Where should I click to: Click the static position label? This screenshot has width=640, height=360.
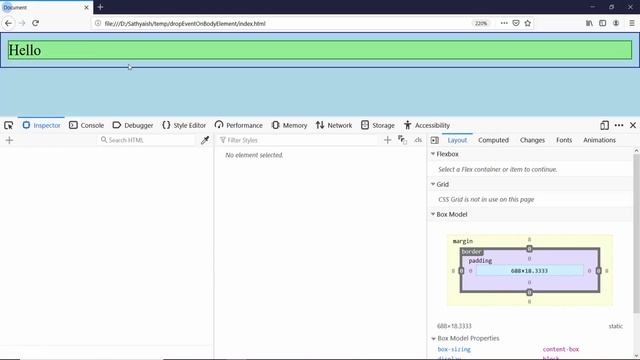(616, 326)
